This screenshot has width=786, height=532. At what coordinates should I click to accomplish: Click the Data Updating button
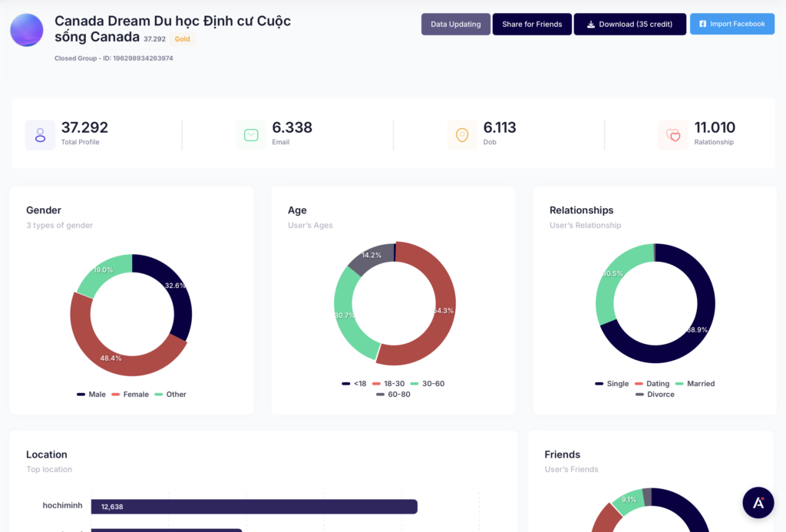point(456,24)
